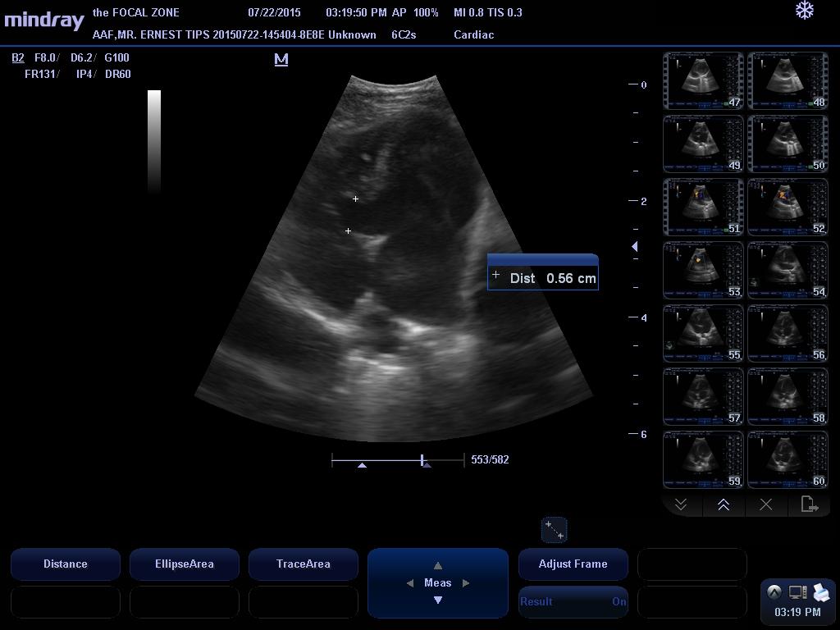Click the export clip icon below thumbnails
The width and height of the screenshot is (840, 630).
pos(809,504)
